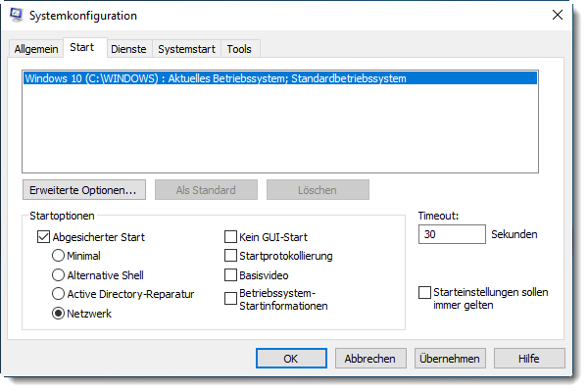This screenshot has width=588, height=392.
Task: Uncheck Abgesicherter Start checkbox
Action: pos(43,237)
